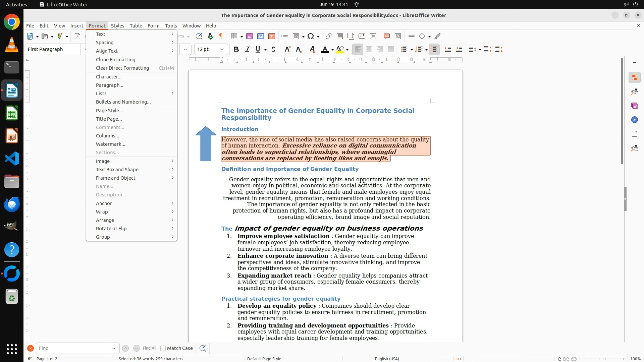Enable the Match Case checkbox
Viewport: 644px width, 362px height.
[163, 348]
